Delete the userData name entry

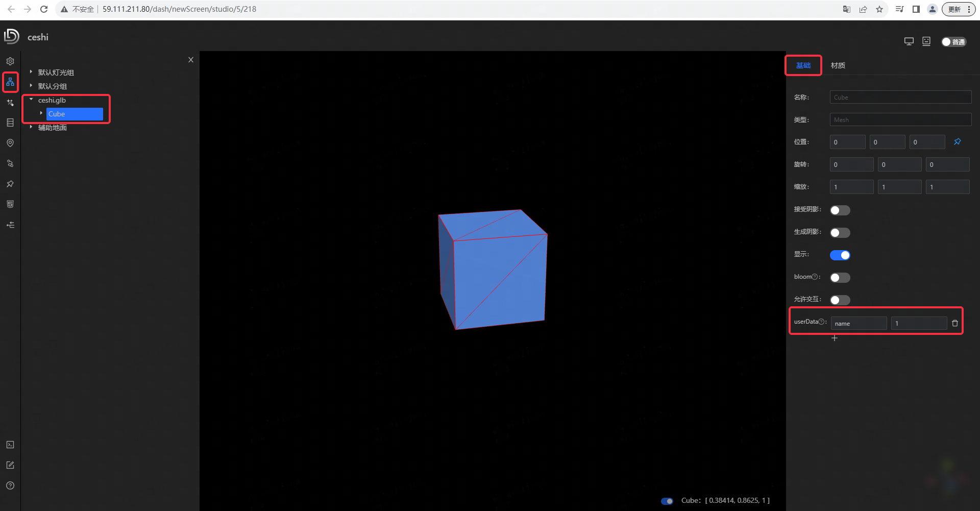tap(955, 323)
